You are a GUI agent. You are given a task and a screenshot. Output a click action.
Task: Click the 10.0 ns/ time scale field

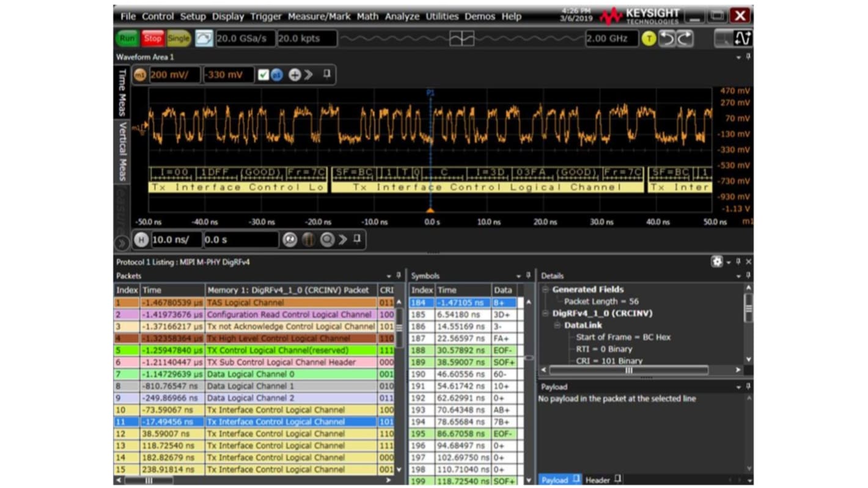(x=175, y=240)
